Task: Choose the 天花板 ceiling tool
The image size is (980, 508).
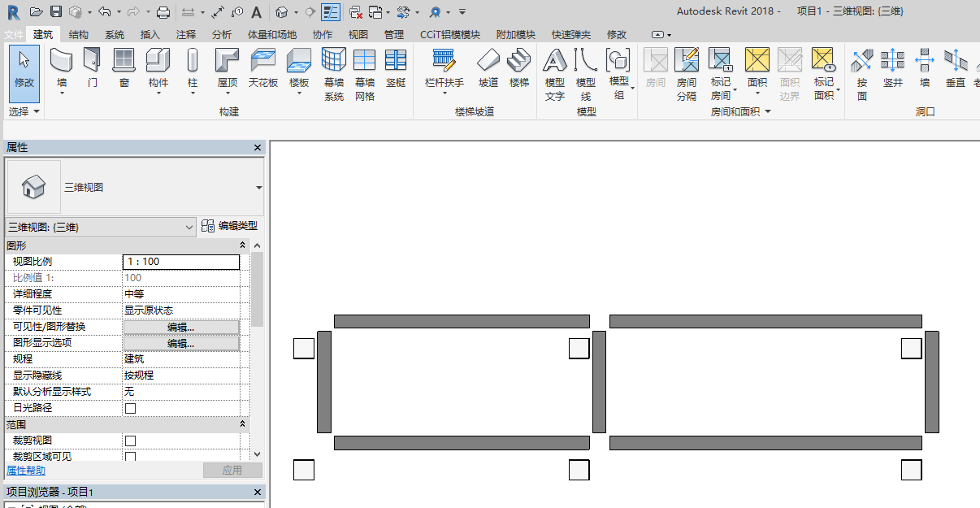Action: (x=263, y=68)
